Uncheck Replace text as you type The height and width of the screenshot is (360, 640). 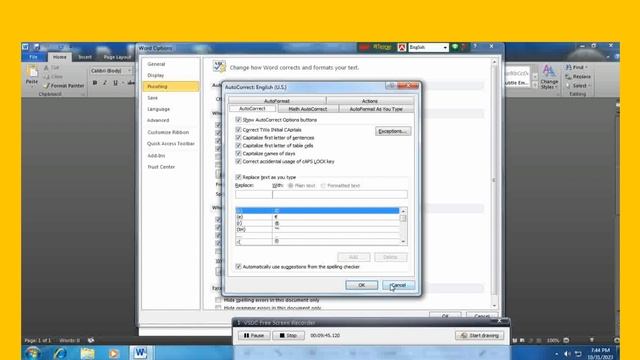(x=238, y=177)
